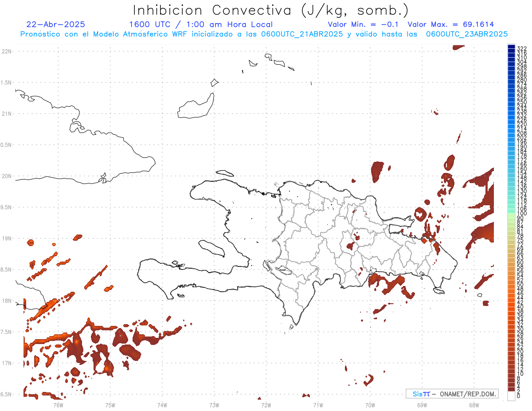Click the '19N' latitude label
Image resolution: width=532 pixels, height=411 pixels.
(7, 239)
